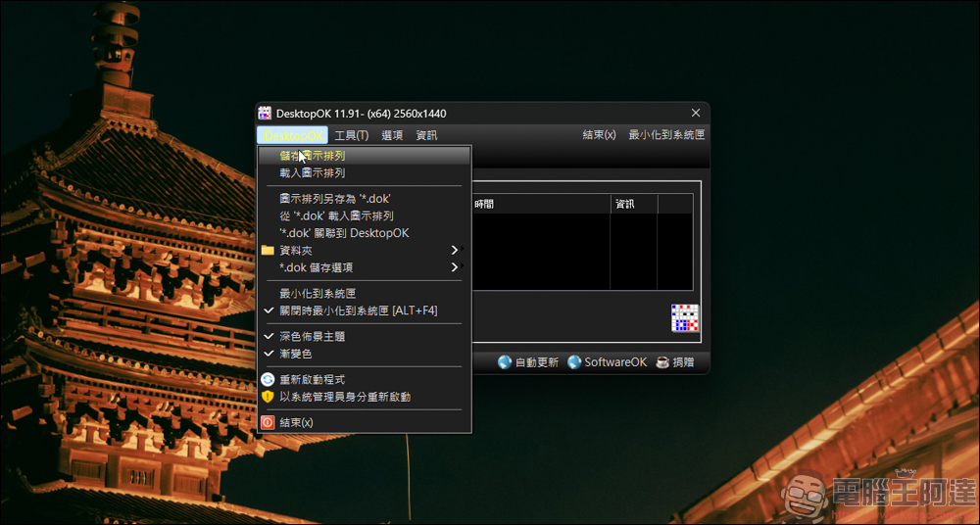Click the folder icon beside 資料夾

[269, 251]
